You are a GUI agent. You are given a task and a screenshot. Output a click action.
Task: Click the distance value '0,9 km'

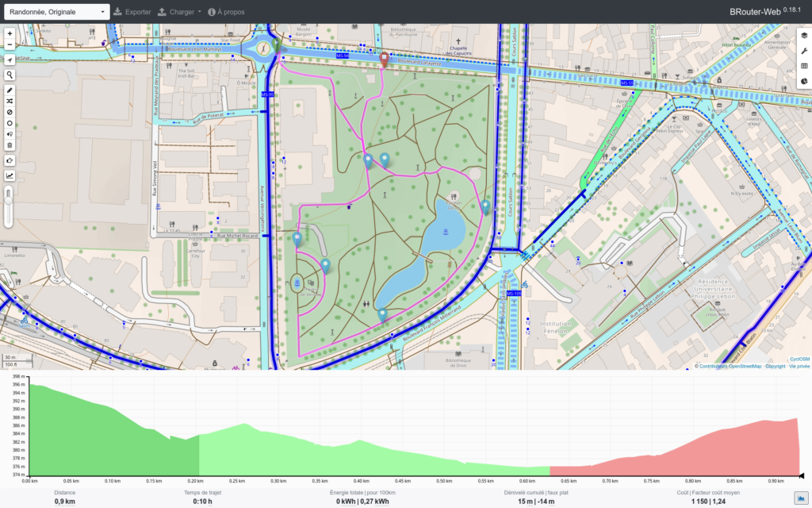point(65,502)
